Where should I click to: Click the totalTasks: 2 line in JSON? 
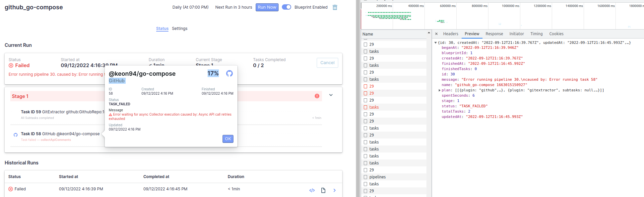pos(456,112)
